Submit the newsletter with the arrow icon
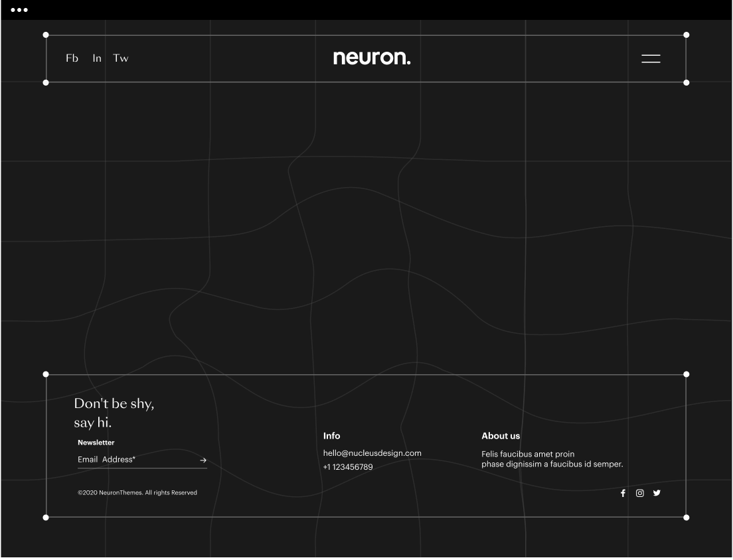 coord(203,460)
